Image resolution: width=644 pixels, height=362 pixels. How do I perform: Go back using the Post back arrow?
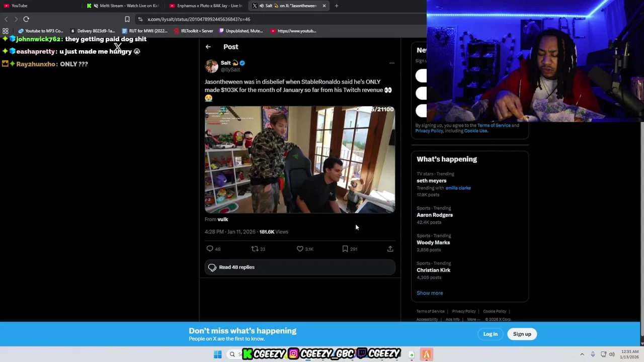coord(208,47)
